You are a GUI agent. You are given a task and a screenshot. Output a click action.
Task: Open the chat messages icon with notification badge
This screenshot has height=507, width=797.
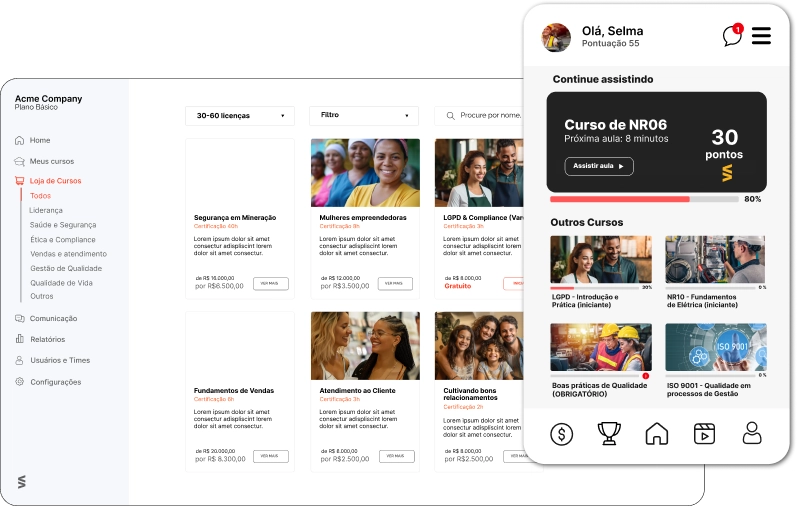[x=733, y=36]
